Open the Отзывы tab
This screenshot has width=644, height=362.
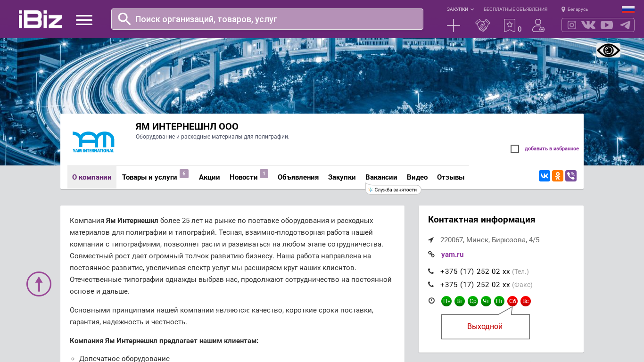tap(451, 177)
